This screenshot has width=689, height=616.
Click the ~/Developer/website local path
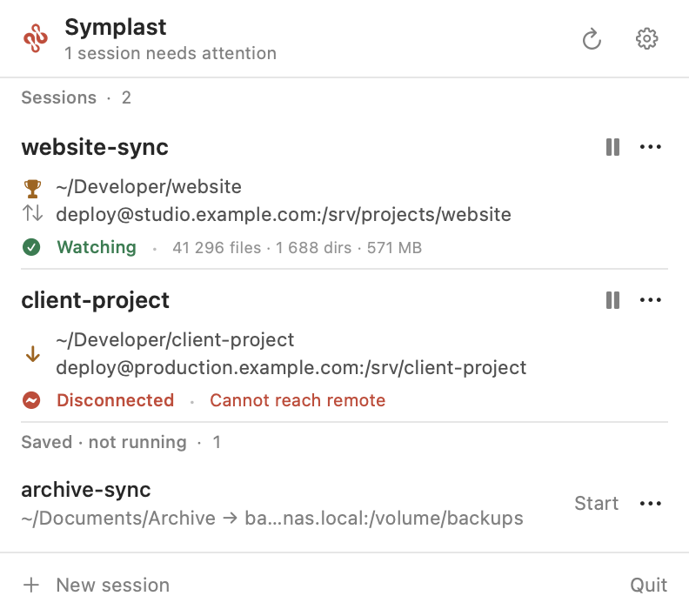coord(149,187)
